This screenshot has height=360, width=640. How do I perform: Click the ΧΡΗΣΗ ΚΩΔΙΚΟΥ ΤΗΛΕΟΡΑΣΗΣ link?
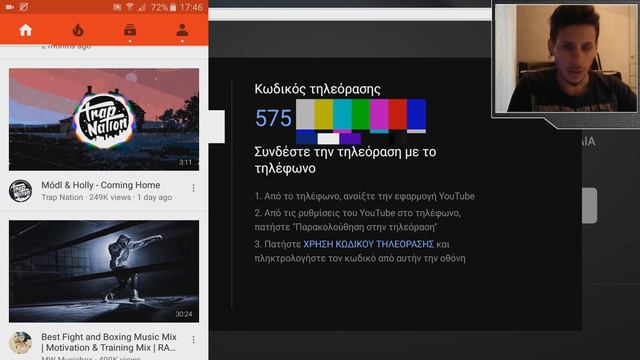(x=368, y=244)
